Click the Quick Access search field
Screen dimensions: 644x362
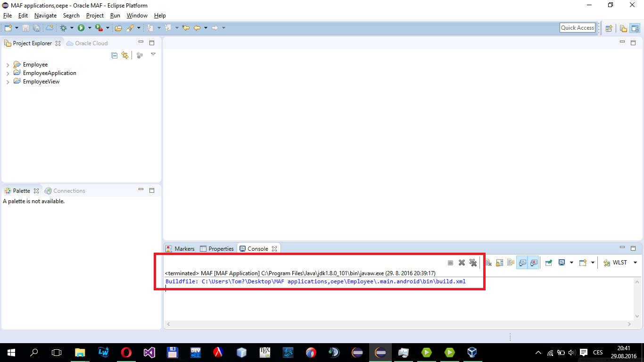578,28
